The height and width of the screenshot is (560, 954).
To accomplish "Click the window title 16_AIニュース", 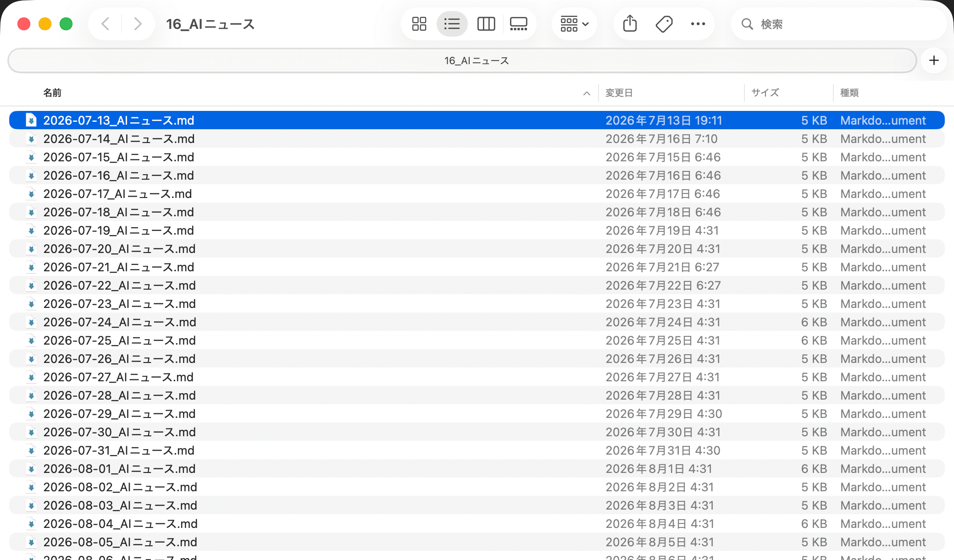I will (x=210, y=24).
